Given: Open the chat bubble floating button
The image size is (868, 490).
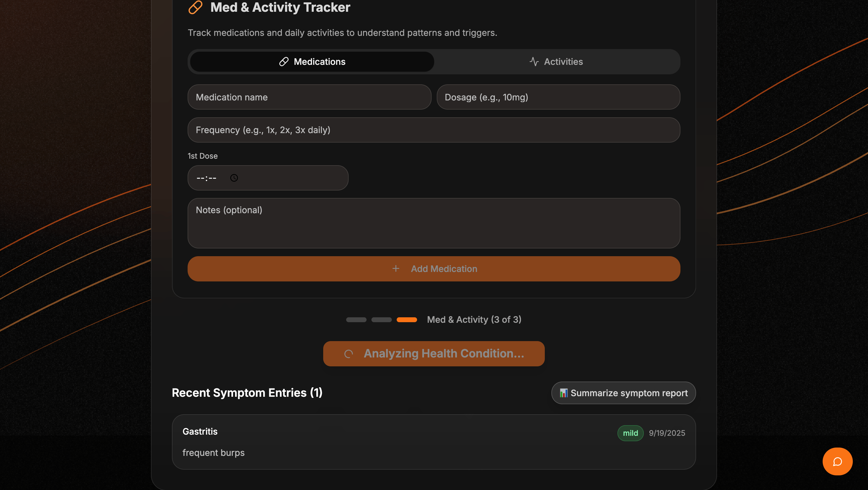Looking at the screenshot, I should pos(837,461).
